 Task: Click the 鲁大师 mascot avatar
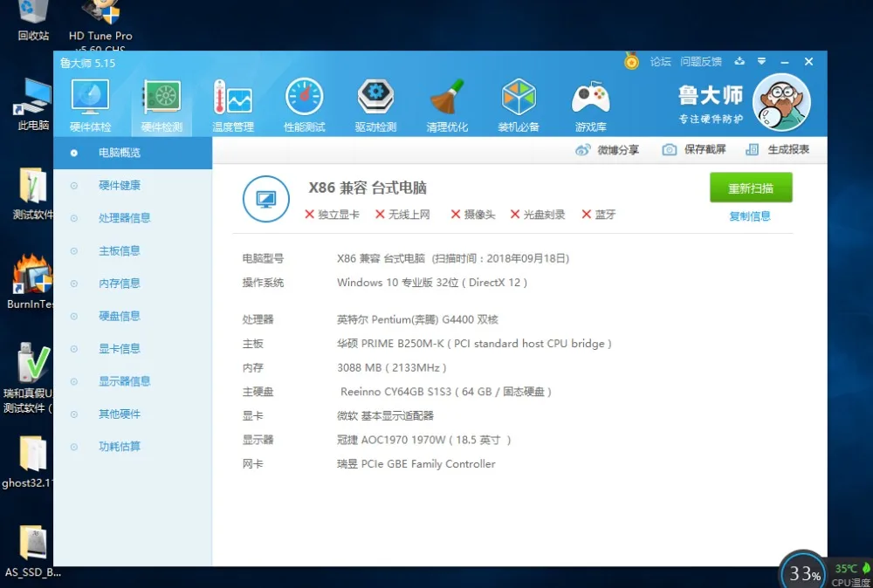pyautogui.click(x=780, y=102)
